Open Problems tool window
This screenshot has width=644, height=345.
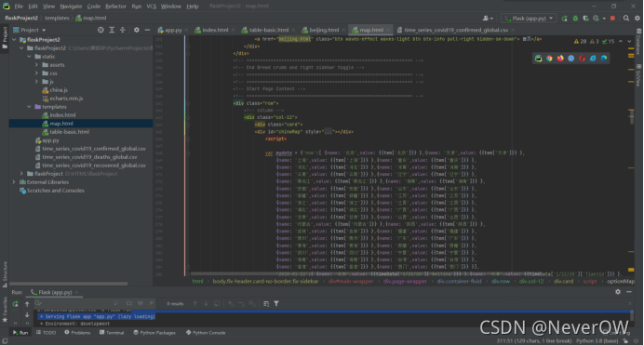(77, 333)
